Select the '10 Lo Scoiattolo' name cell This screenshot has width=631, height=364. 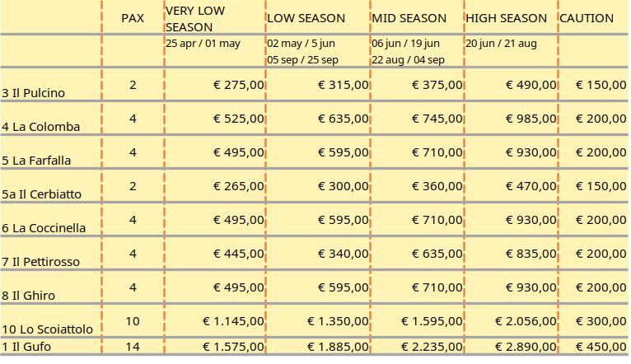[x=48, y=329]
